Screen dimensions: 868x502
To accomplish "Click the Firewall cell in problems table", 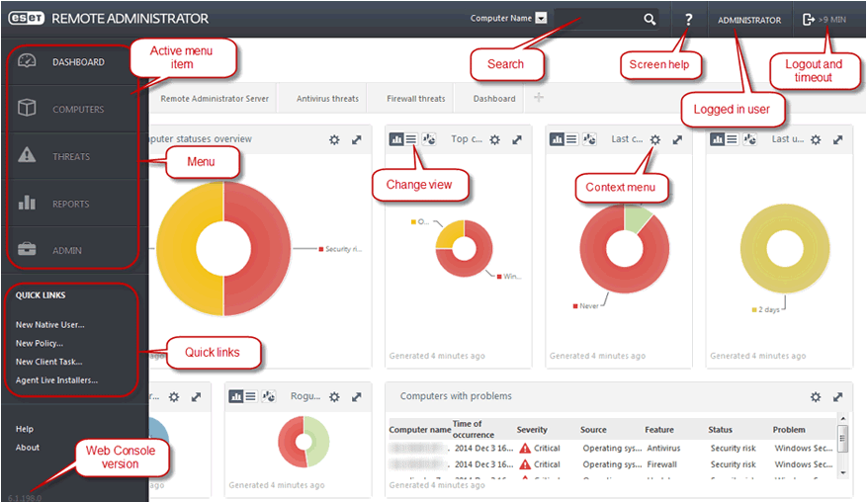I will point(662,464).
